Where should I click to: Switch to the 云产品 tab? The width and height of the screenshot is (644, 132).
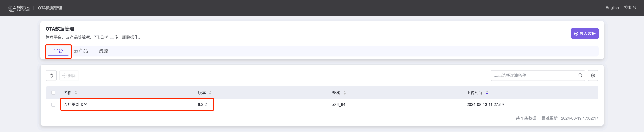pyautogui.click(x=81, y=51)
